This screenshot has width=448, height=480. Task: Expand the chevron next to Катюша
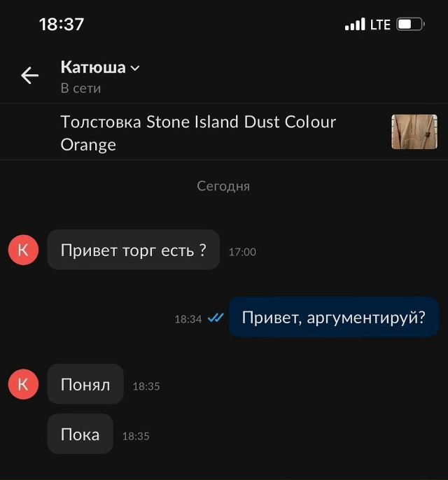[x=135, y=68]
